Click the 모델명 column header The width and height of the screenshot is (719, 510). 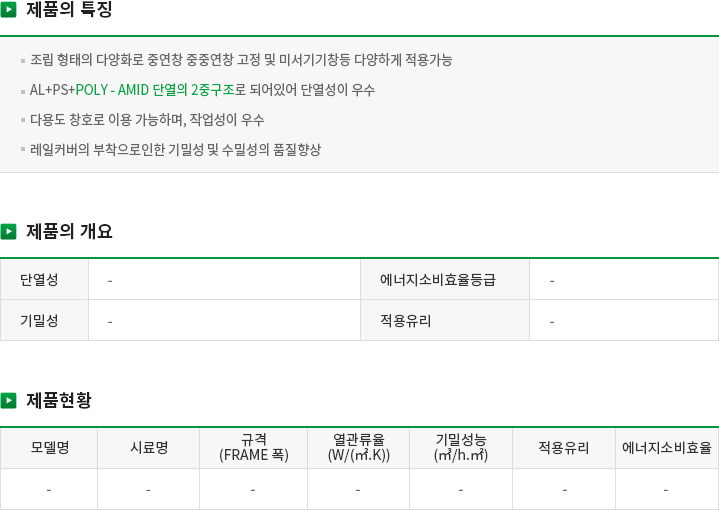click(49, 447)
